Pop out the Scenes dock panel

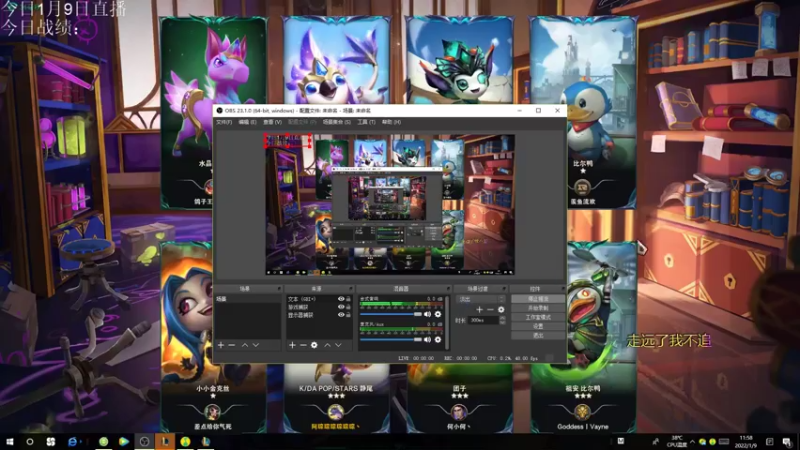[x=279, y=289]
